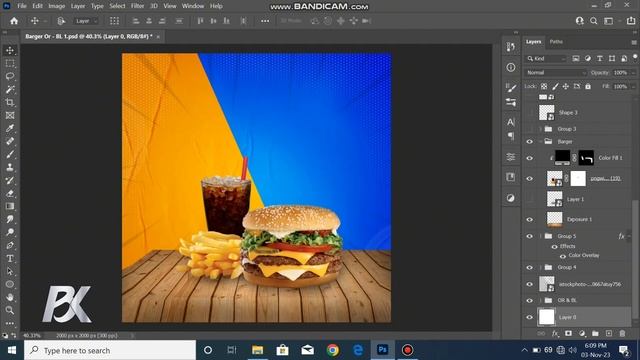640x360 pixels.
Task: Switch to the Paths tab
Action: (x=556, y=42)
